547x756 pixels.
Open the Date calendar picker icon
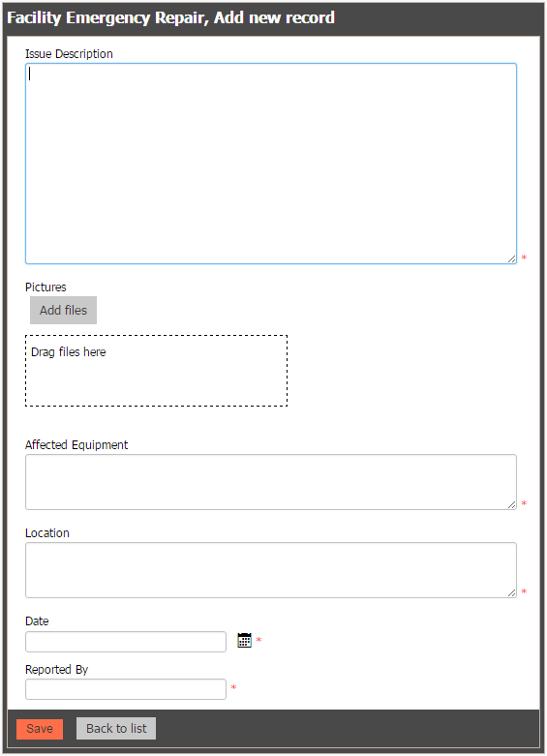245,640
